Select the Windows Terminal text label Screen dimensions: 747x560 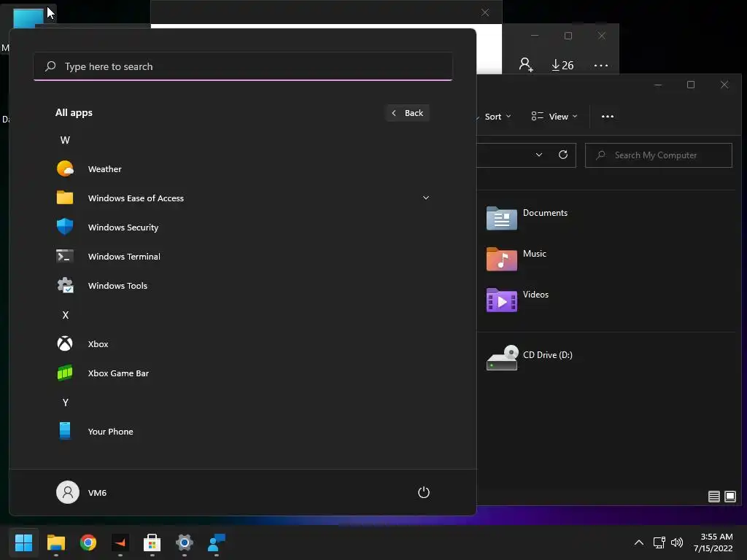tap(124, 257)
